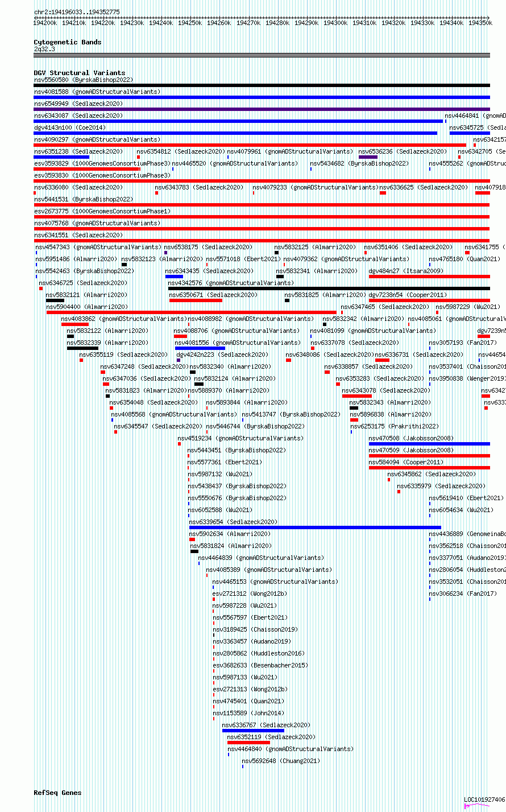The width and height of the screenshot is (506, 812).
Task: Click the black bar under nsv5560580
Action: click(262, 85)
